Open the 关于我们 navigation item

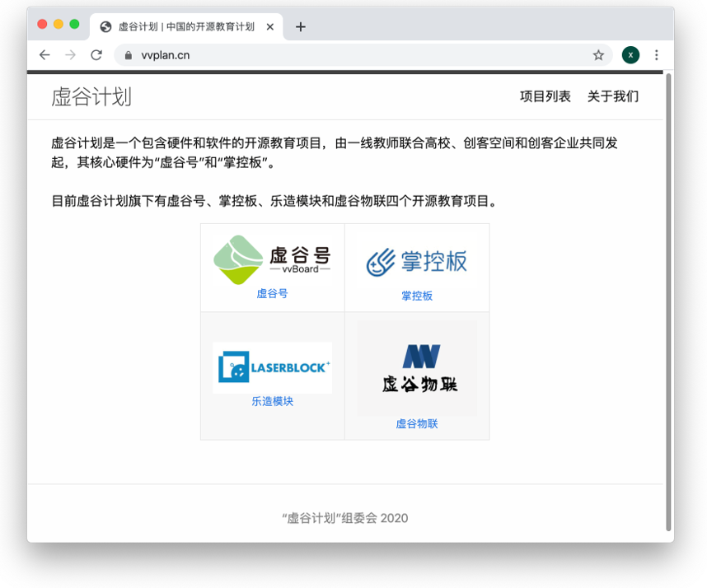[612, 96]
